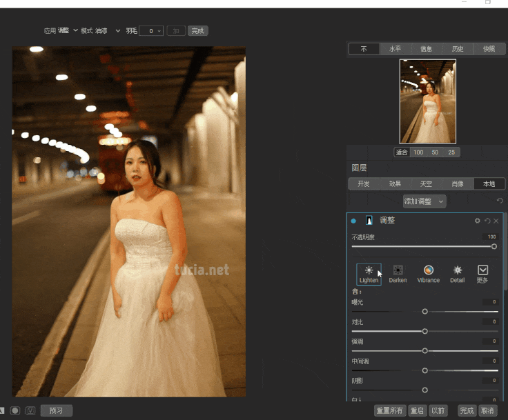Select the Detail preset icon
The width and height of the screenshot is (508, 420).
(457, 271)
